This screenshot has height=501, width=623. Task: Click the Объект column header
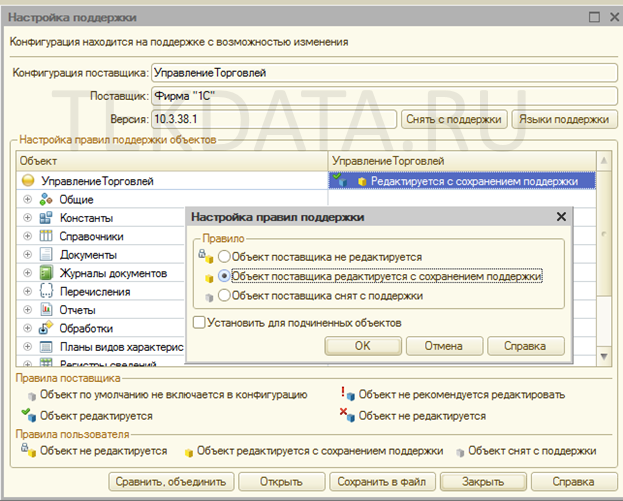point(172,161)
